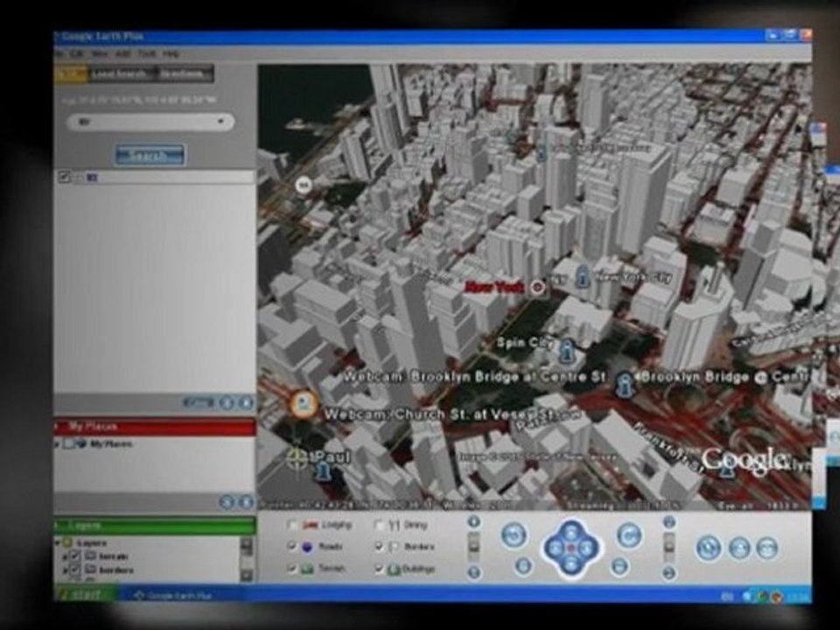
Task: Uncheck terrain in the Layers tree
Action: [76, 556]
